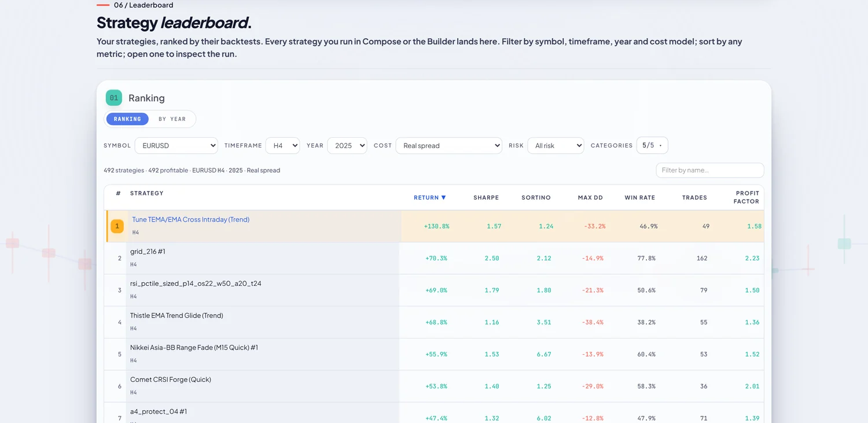Click the Filter by name input field

(709, 170)
